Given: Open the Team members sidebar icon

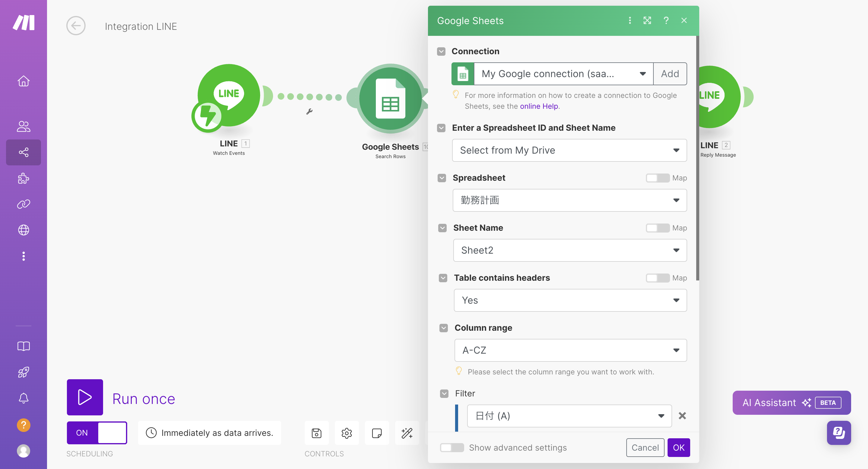Looking at the screenshot, I should pos(23,126).
